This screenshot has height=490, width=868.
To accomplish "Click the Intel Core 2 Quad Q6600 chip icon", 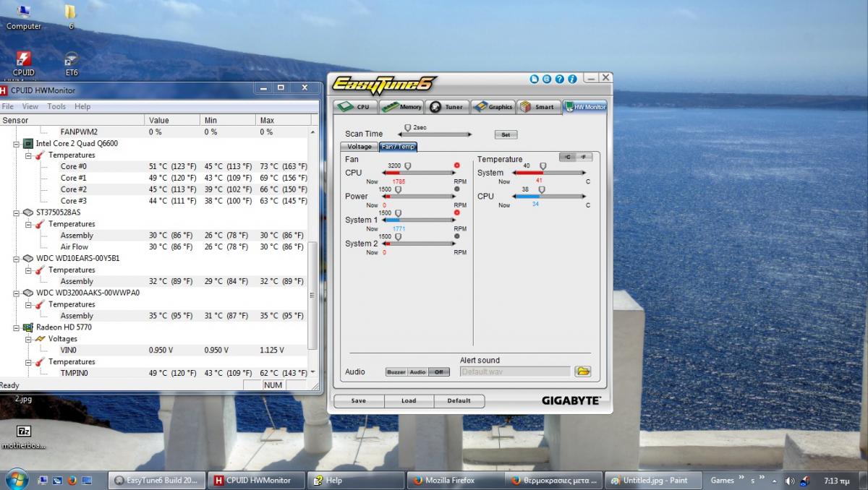I will (x=28, y=143).
